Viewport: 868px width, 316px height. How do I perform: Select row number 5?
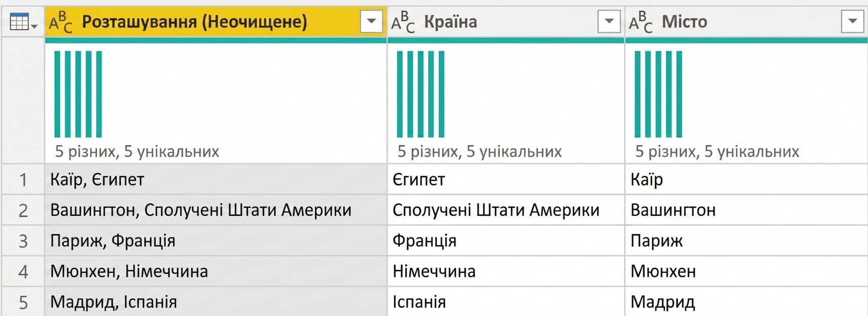[x=23, y=302]
